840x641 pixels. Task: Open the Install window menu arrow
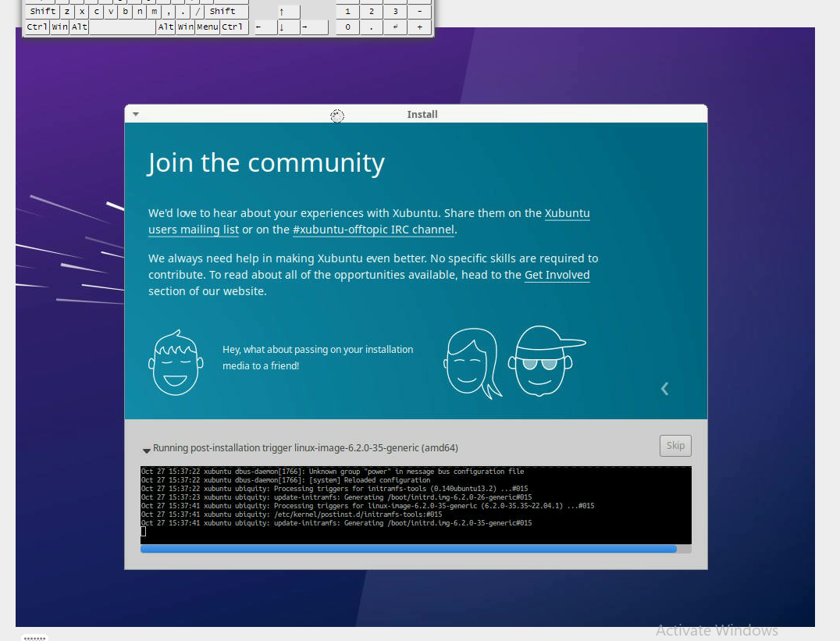click(x=136, y=114)
